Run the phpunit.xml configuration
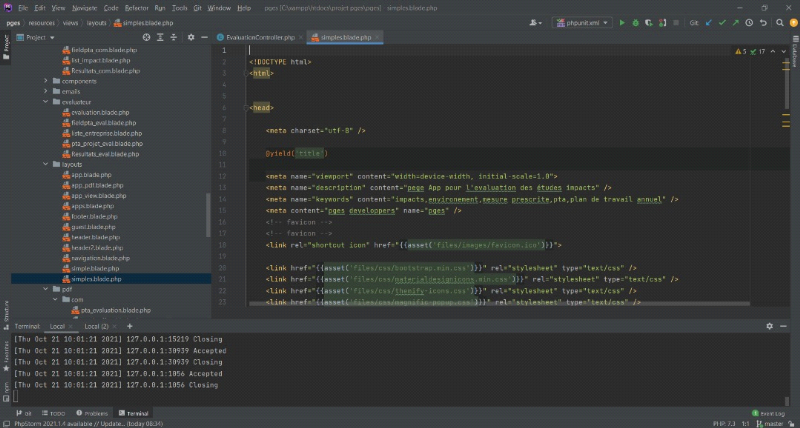 [x=622, y=21]
